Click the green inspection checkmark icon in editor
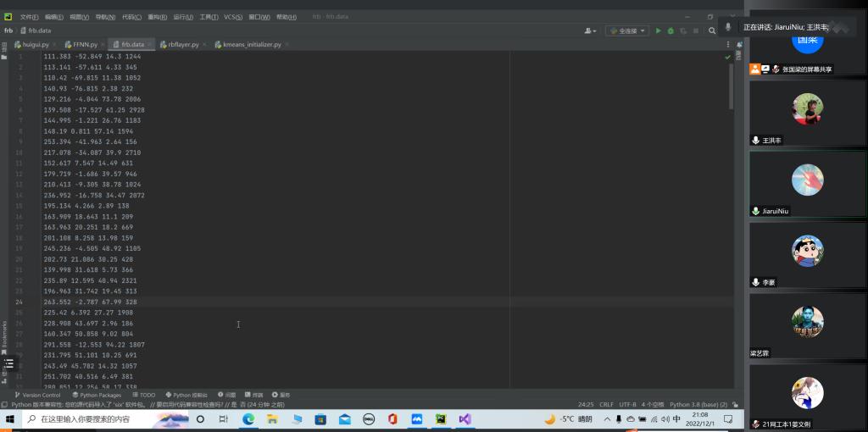The height and width of the screenshot is (432, 868). coord(727,57)
